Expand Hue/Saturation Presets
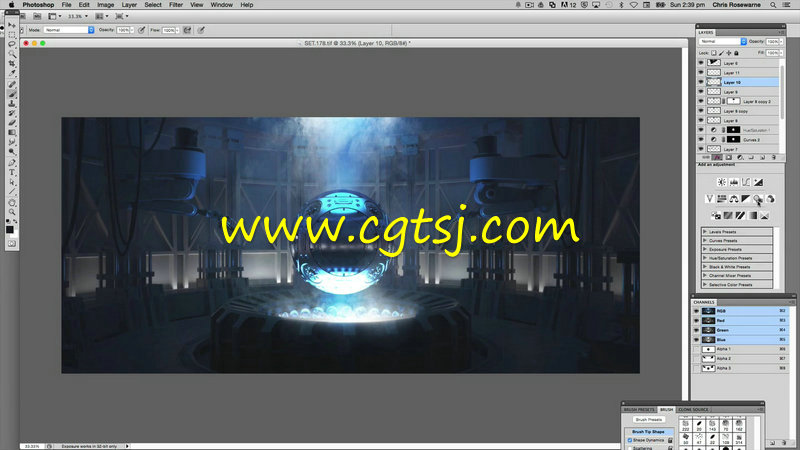 coord(705,258)
